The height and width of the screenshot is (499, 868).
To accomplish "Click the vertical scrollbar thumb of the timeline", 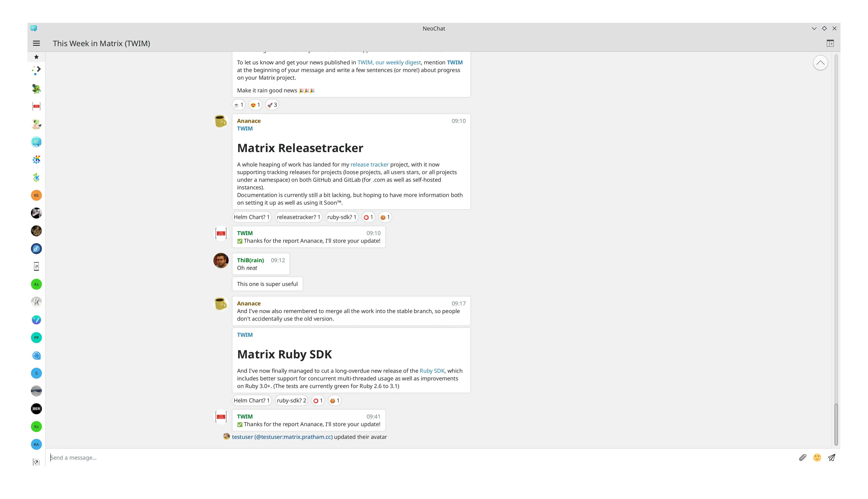I will (x=836, y=425).
